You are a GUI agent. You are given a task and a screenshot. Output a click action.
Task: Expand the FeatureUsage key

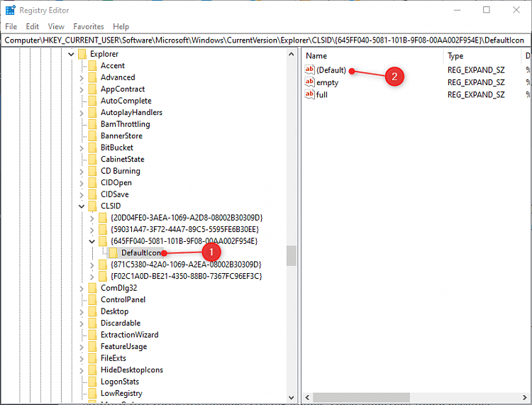pos(82,347)
